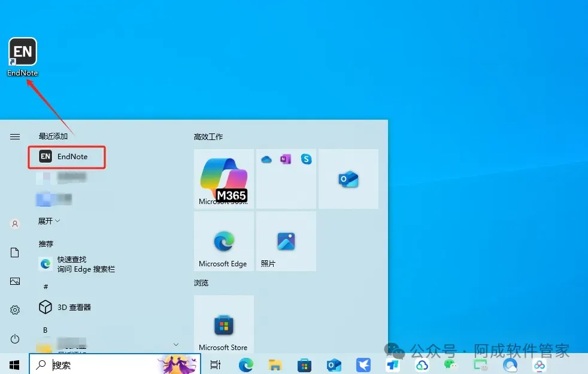Jump to the # letter group header
Screen dimensions: 588x374
click(x=46, y=287)
